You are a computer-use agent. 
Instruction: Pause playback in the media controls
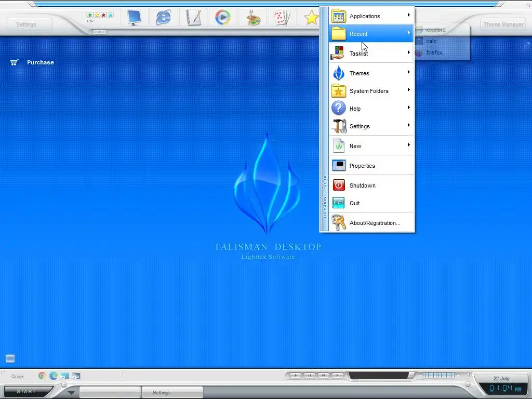click(x=310, y=375)
